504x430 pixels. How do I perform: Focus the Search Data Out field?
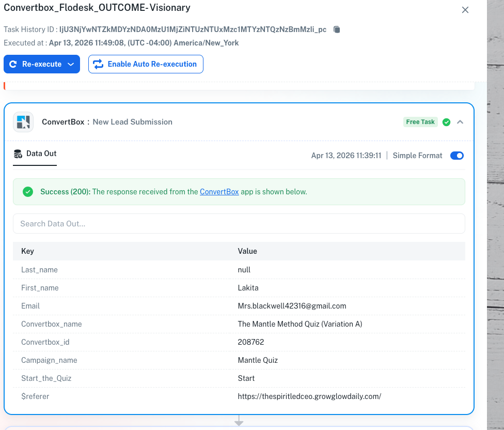click(x=239, y=224)
